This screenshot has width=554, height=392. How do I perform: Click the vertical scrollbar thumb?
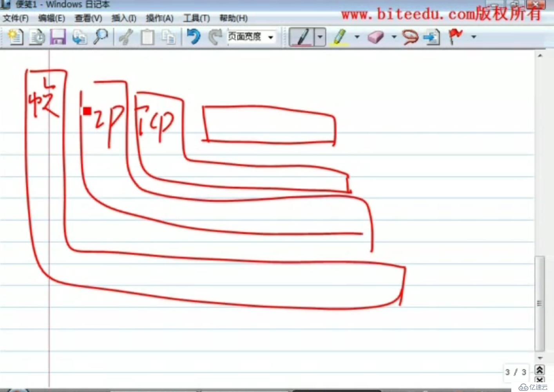540,303
